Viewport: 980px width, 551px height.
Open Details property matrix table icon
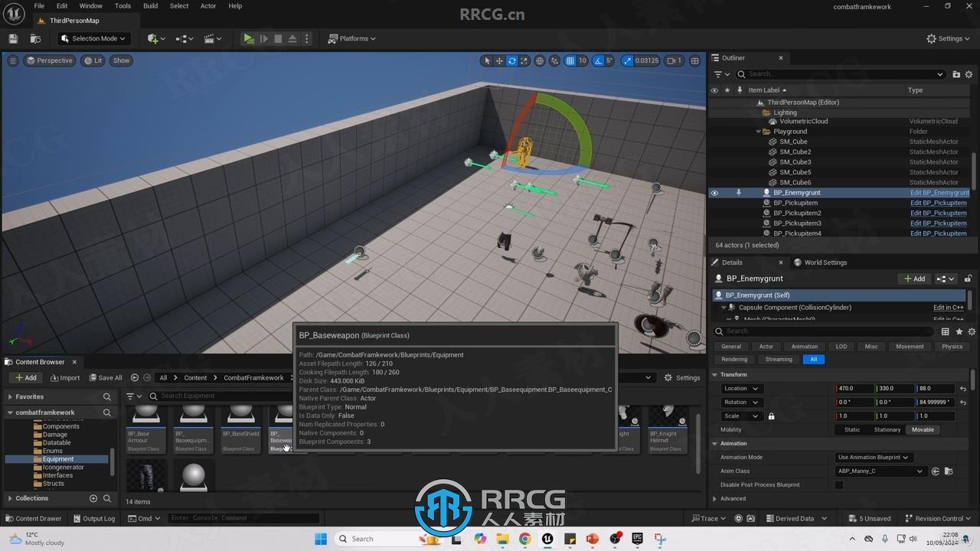pos(945,331)
